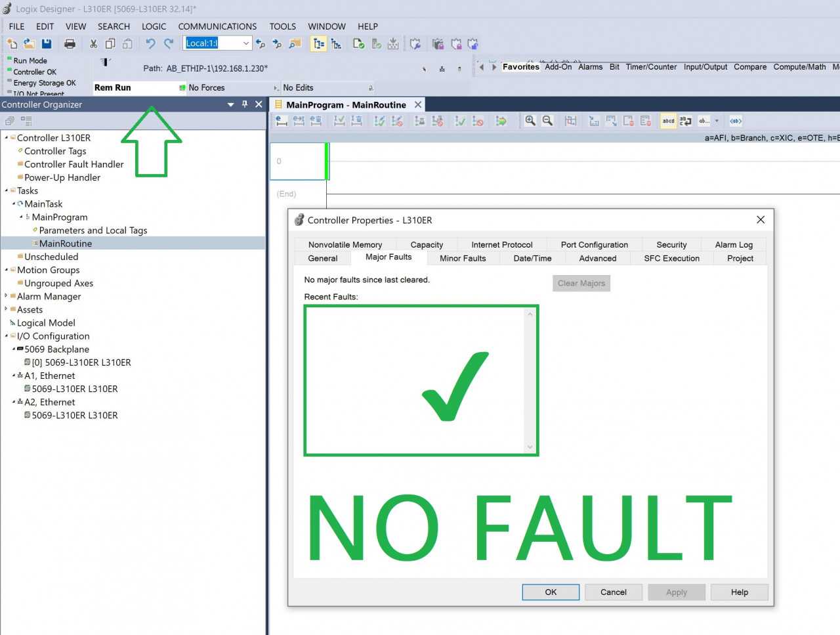Viewport: 840px width, 635px height.
Task: Pin the Controller Organizer panel
Action: pos(245,104)
